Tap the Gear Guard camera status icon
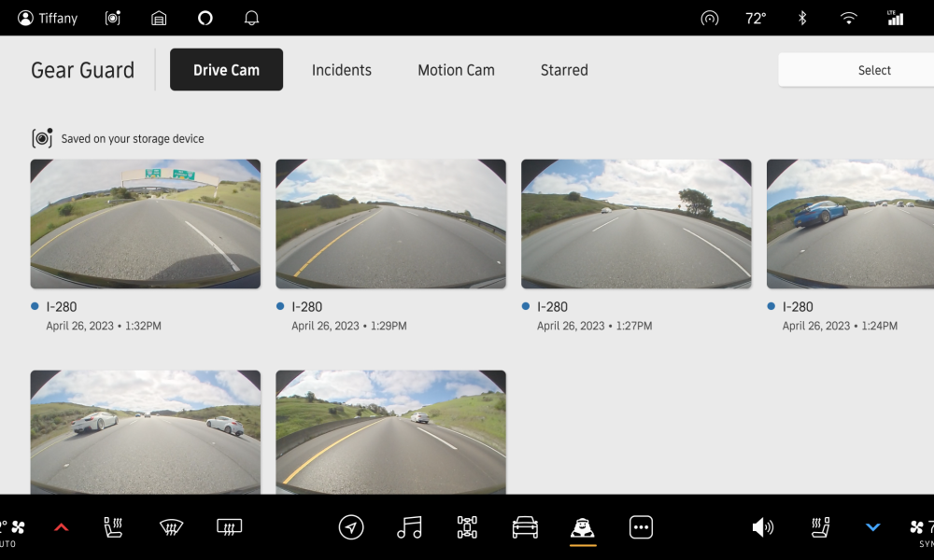Viewport: 934px width, 560px height. (x=113, y=18)
